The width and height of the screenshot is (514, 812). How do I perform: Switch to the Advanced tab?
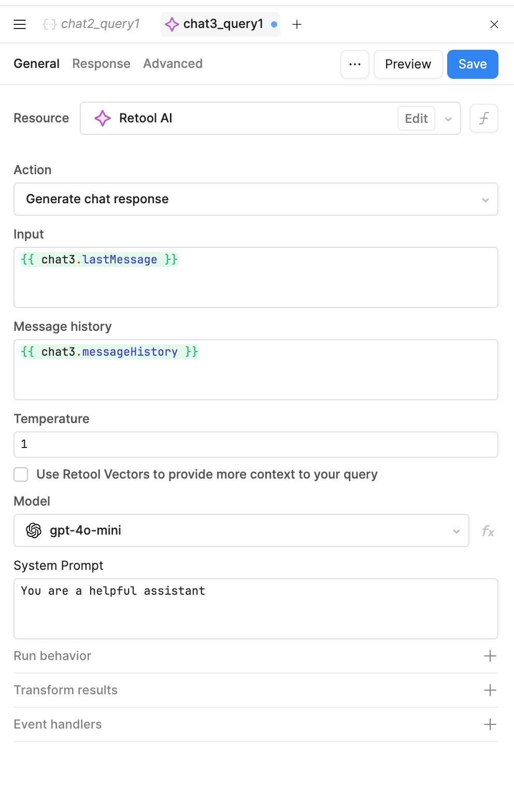pyautogui.click(x=173, y=64)
